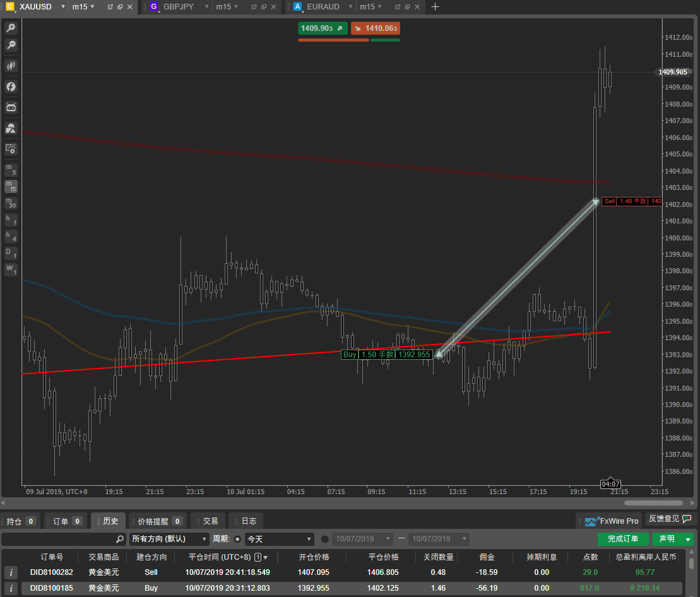Viewport: 700px width, 597px height.
Task: Switch chart to m5 timeframe
Action: [x=11, y=170]
